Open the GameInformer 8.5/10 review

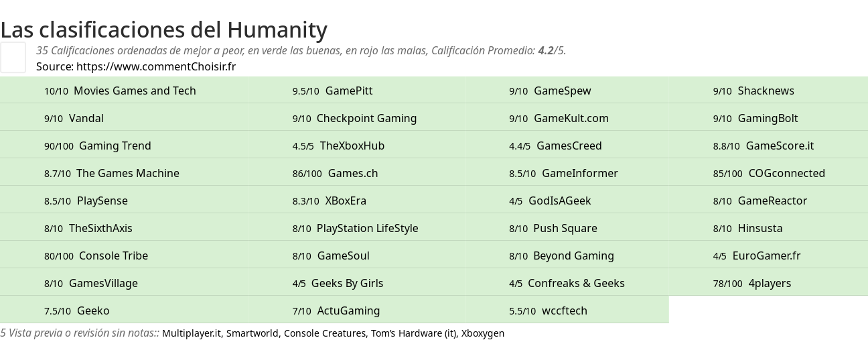click(579, 173)
